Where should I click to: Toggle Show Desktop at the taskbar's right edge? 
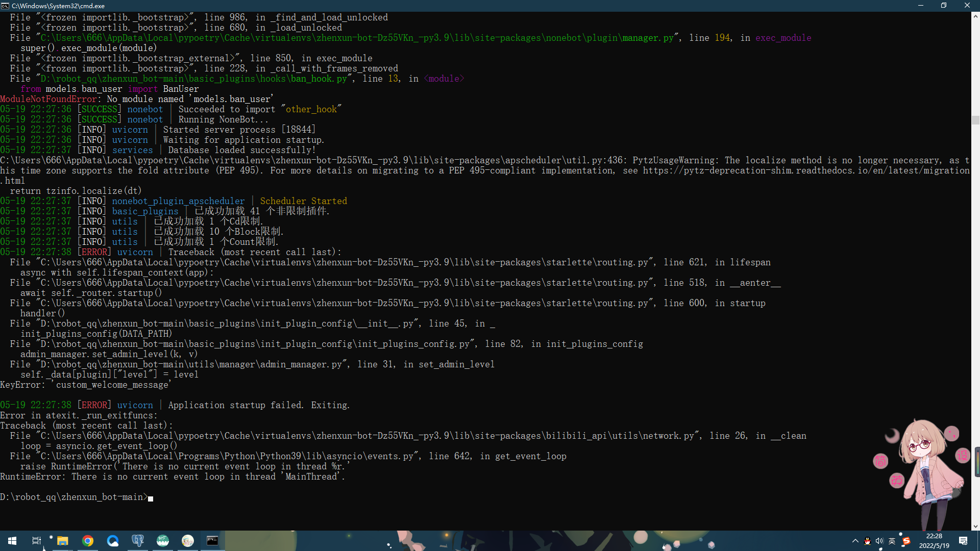(x=978, y=541)
